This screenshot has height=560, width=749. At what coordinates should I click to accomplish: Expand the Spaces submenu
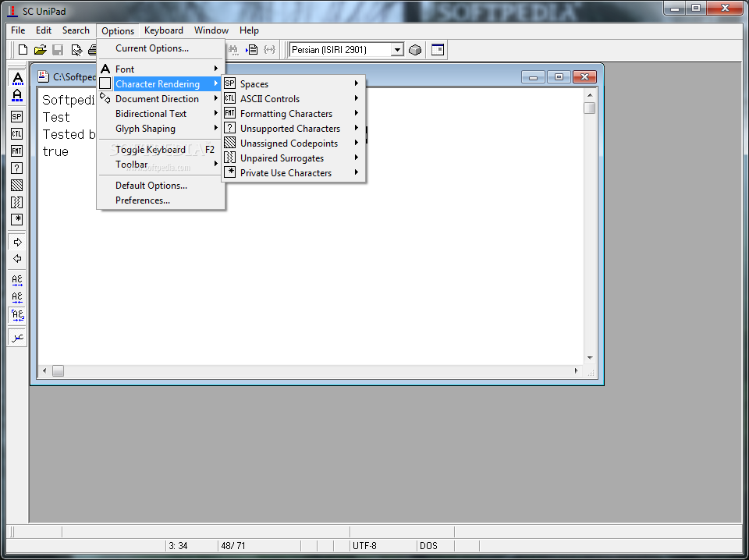point(293,84)
